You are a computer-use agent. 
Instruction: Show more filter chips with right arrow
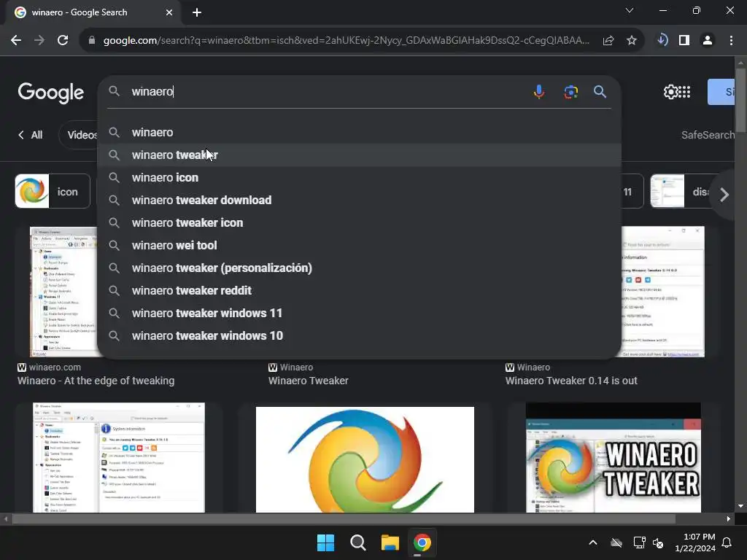(x=724, y=194)
